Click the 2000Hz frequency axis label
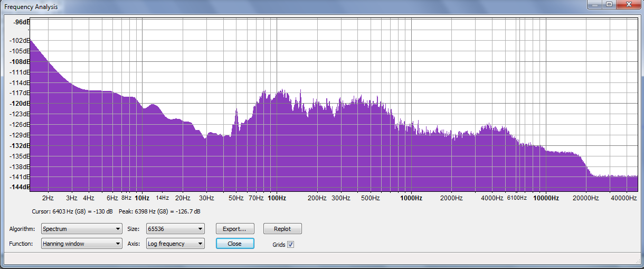Screen dimensions: 644x269 click(451, 198)
